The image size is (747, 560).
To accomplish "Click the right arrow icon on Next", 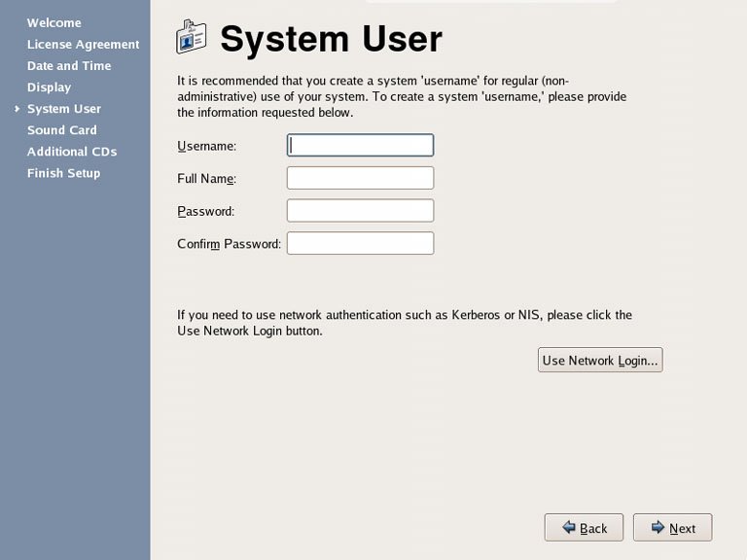I will point(658,527).
